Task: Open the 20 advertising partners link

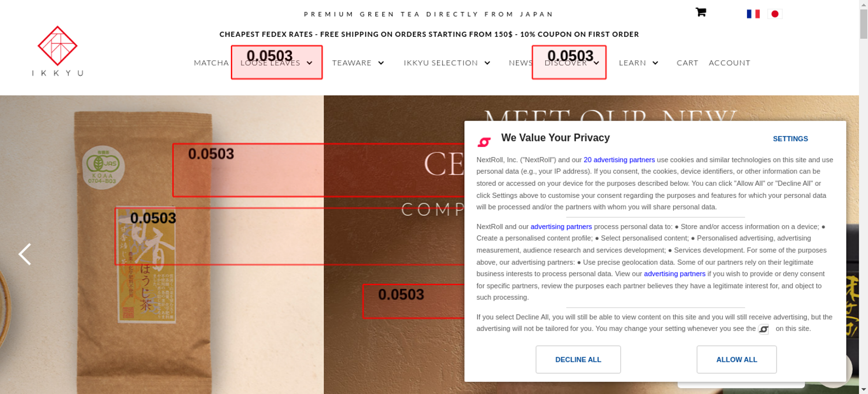Action: point(619,160)
